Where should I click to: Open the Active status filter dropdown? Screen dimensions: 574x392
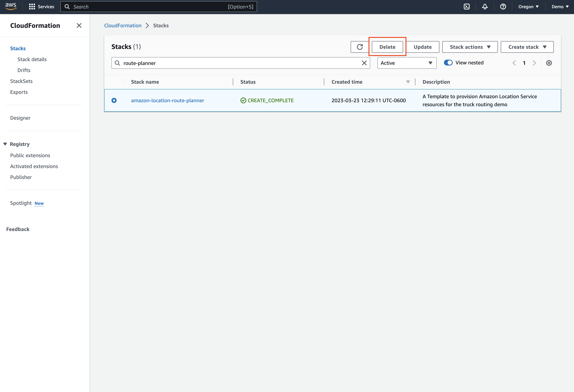coord(407,63)
